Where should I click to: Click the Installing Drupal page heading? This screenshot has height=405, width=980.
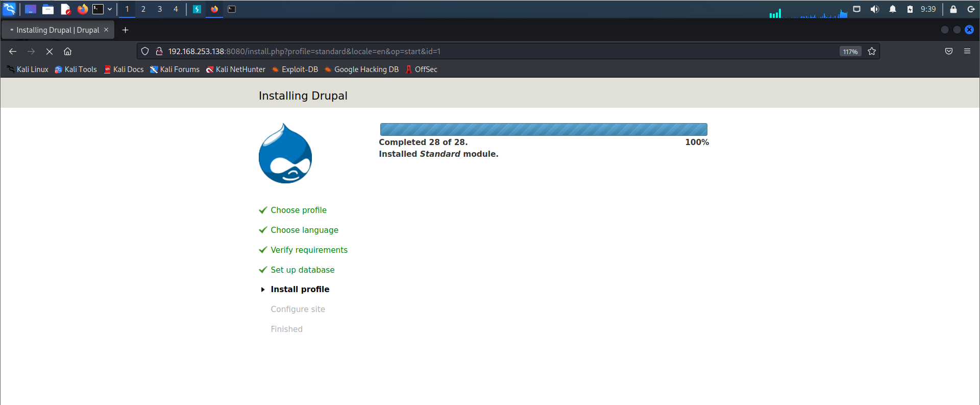(x=303, y=96)
